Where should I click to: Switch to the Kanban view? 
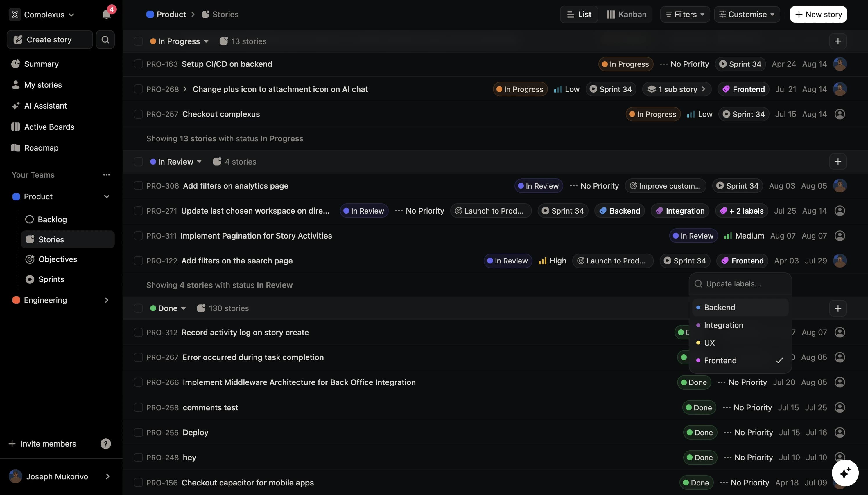(x=626, y=14)
